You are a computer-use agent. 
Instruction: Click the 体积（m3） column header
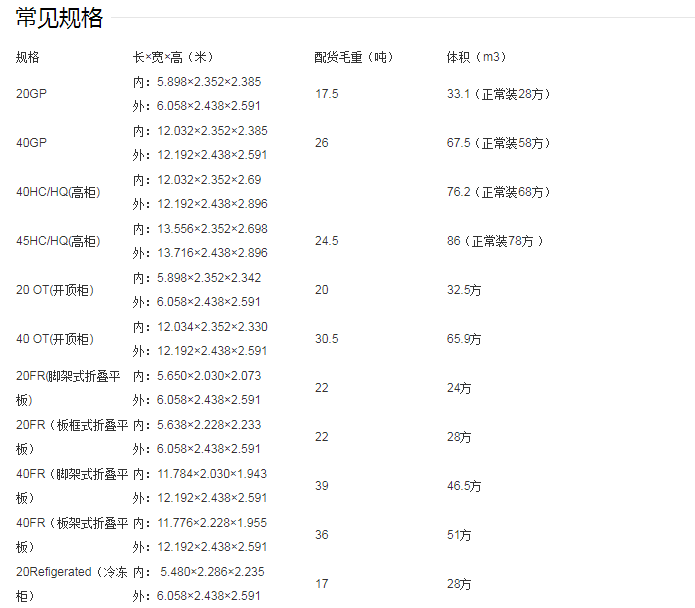[x=476, y=57]
